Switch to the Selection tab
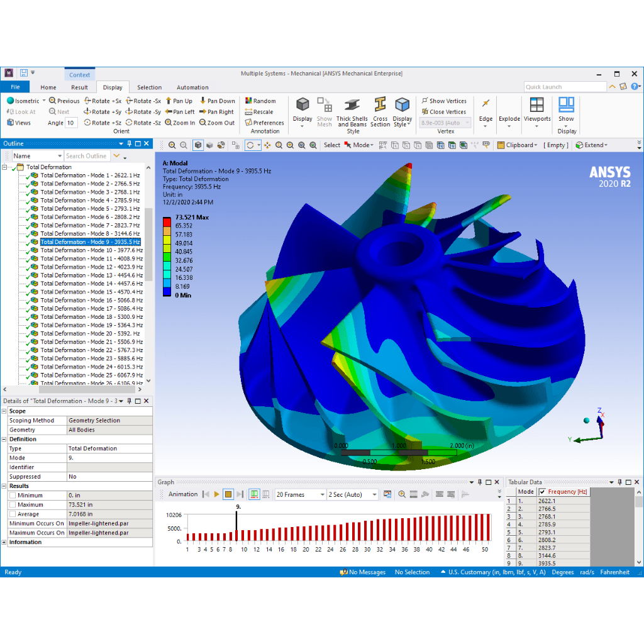This screenshot has height=644, width=644. (x=149, y=87)
